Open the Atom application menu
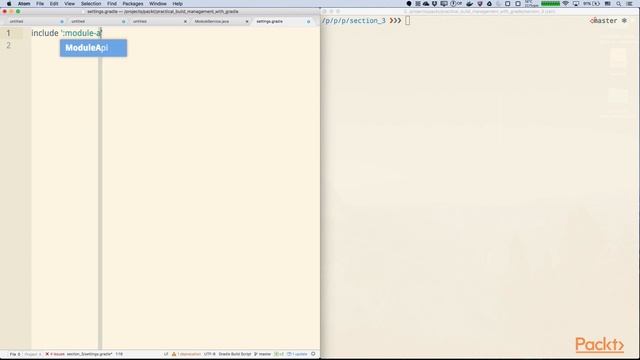640x360 pixels. 24,4
